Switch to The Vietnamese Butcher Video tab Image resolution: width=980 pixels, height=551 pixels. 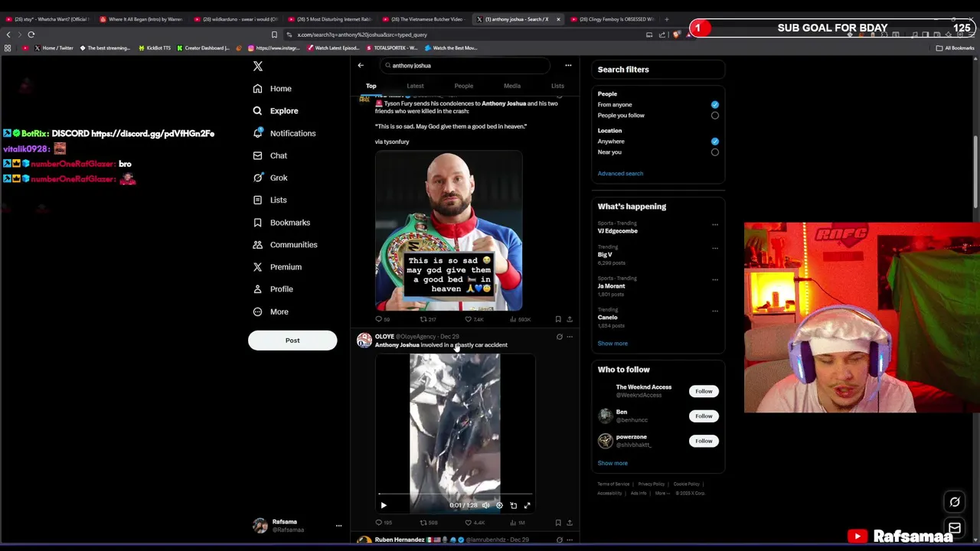(424, 19)
